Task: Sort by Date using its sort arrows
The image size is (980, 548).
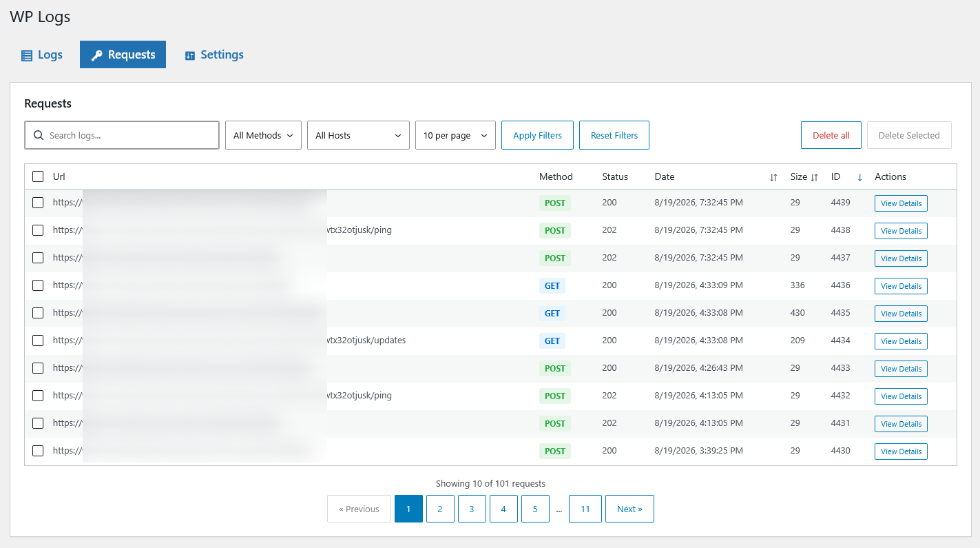Action: (773, 177)
